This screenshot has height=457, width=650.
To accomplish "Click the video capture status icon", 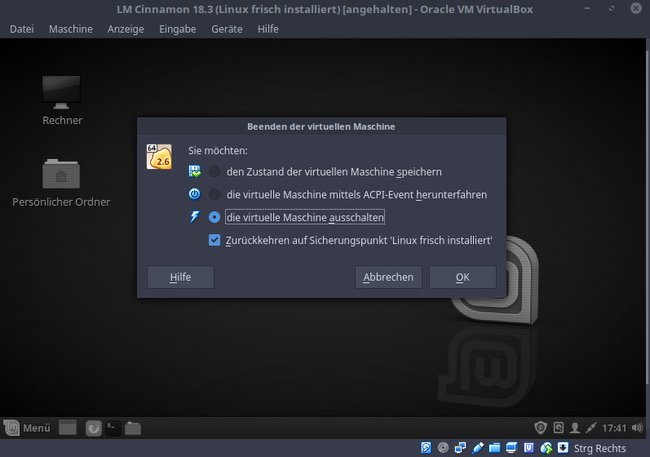I will click(x=529, y=448).
